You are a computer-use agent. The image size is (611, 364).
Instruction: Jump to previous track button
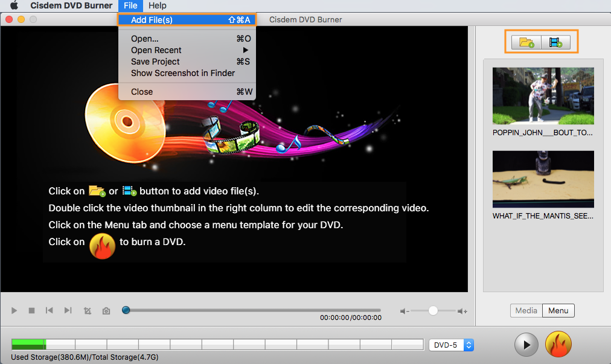tap(49, 311)
